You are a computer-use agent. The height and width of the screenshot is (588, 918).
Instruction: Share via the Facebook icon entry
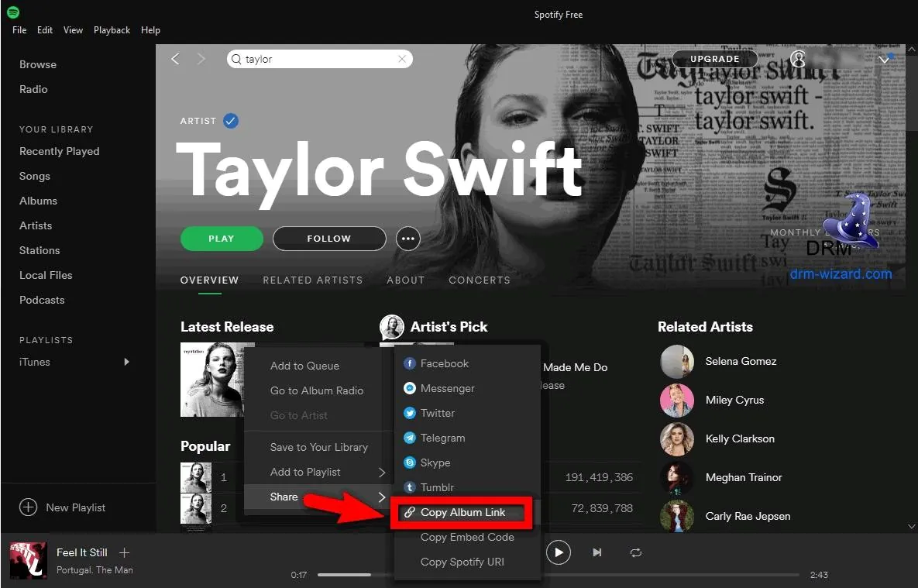(x=436, y=363)
